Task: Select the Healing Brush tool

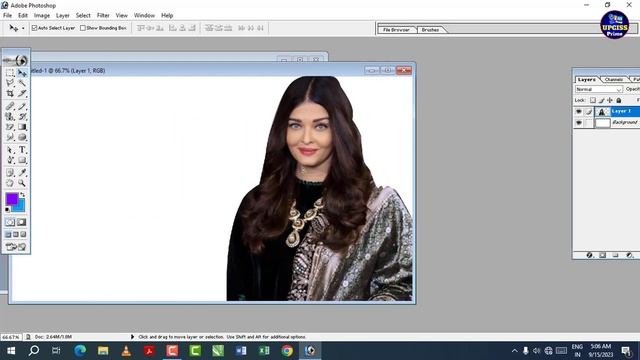Action: click(10, 106)
